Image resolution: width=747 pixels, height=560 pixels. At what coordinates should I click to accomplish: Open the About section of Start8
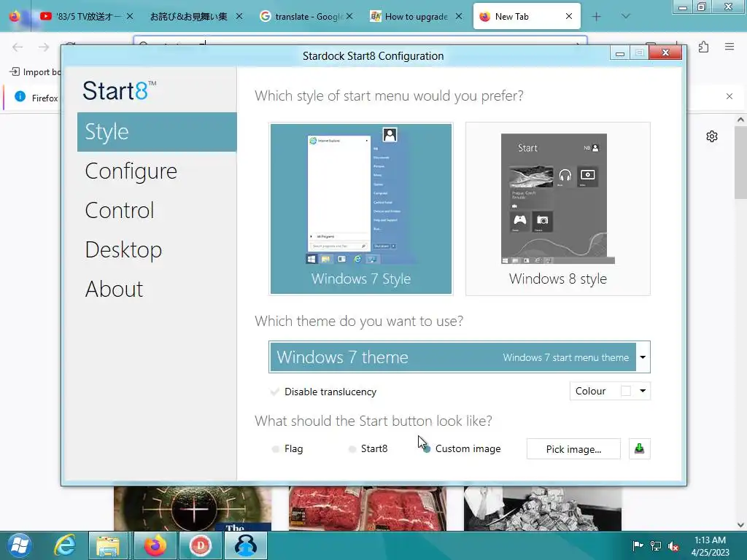[114, 289]
